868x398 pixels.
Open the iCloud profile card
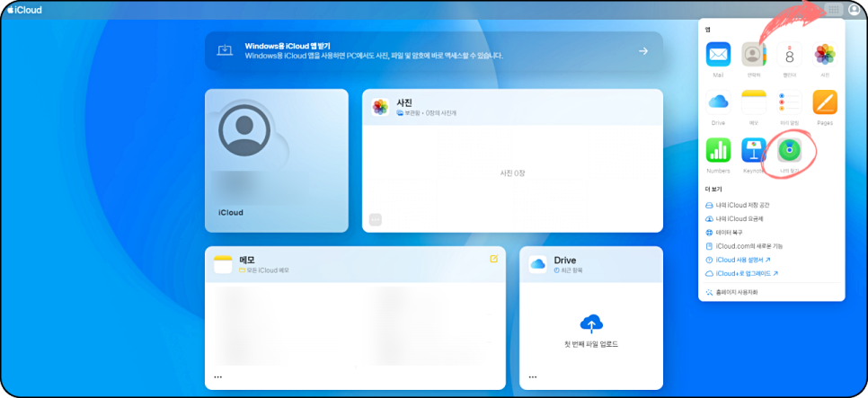coord(276,161)
